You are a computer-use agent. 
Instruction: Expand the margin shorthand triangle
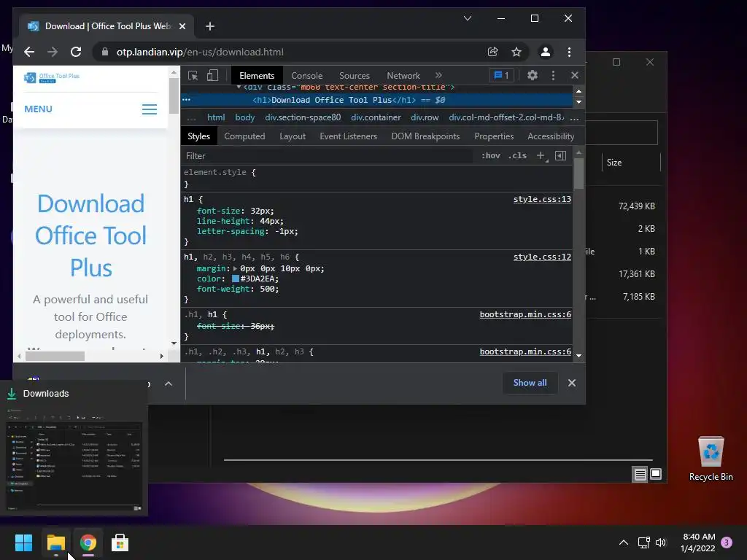pos(235,268)
